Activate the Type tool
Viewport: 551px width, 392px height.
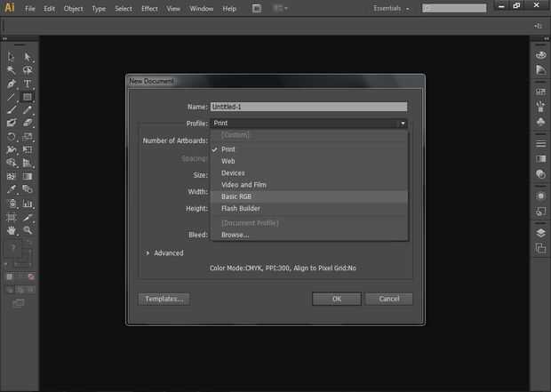click(28, 84)
